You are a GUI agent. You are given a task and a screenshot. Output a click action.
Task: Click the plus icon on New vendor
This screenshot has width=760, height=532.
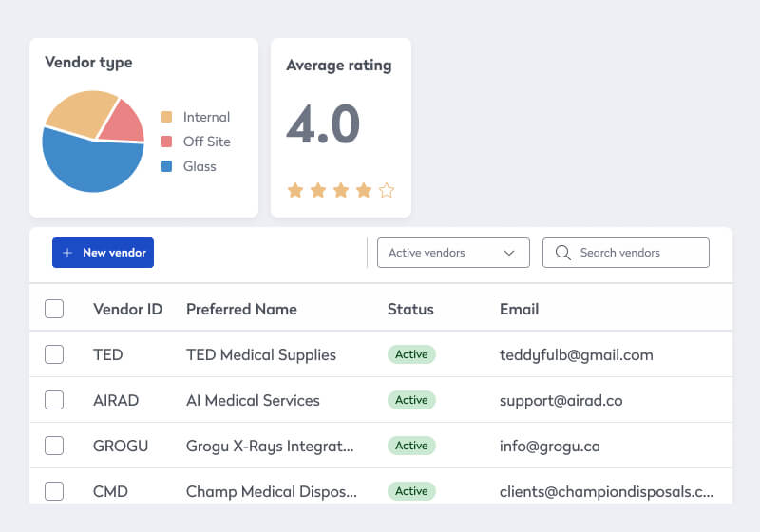pyautogui.click(x=67, y=253)
